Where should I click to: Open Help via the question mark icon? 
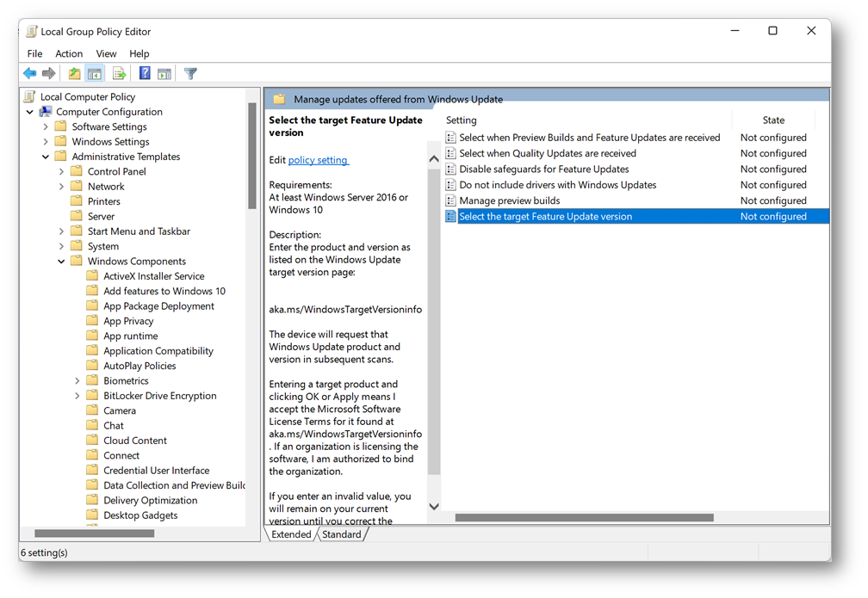[x=145, y=74]
